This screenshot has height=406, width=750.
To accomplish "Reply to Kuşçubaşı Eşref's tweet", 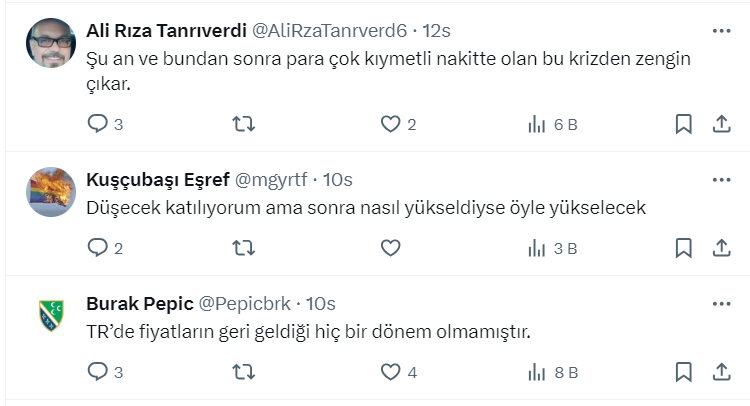I will pos(98,248).
